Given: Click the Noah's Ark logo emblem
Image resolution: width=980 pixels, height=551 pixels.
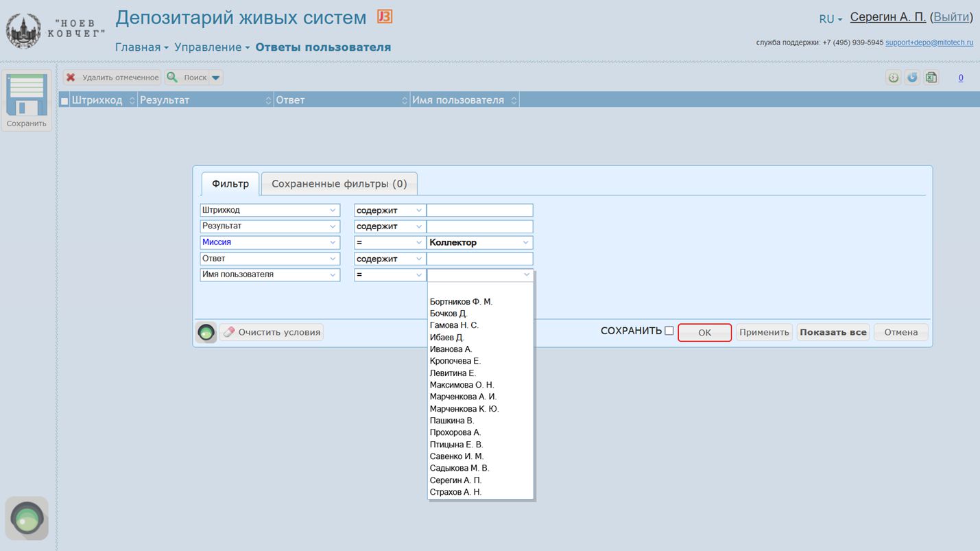Looking at the screenshot, I should (x=23, y=31).
